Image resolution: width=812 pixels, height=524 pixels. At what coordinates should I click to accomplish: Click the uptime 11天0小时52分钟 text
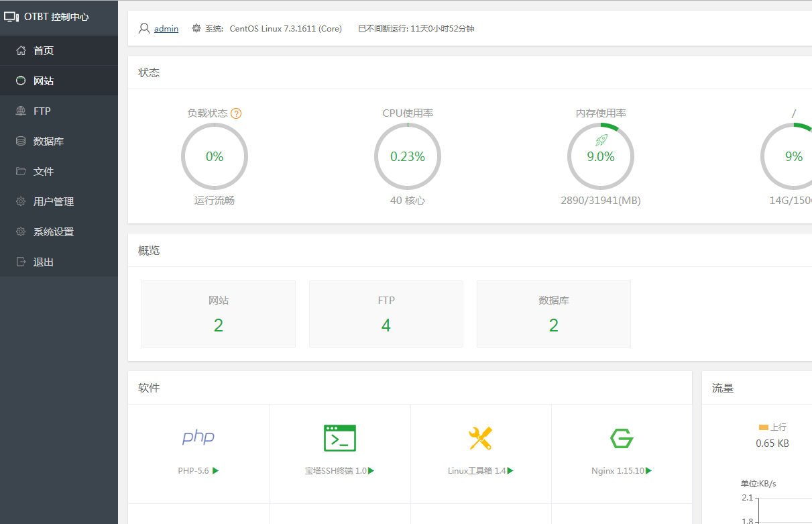point(441,28)
